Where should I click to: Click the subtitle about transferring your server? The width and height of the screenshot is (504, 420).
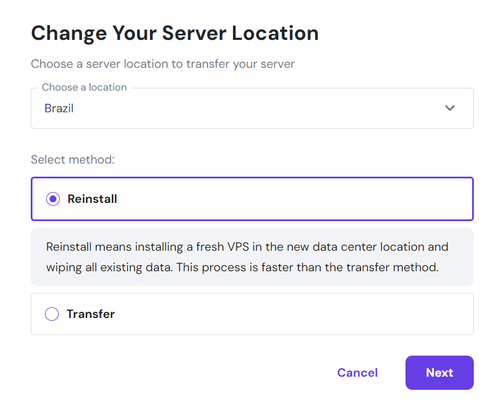[x=162, y=64]
